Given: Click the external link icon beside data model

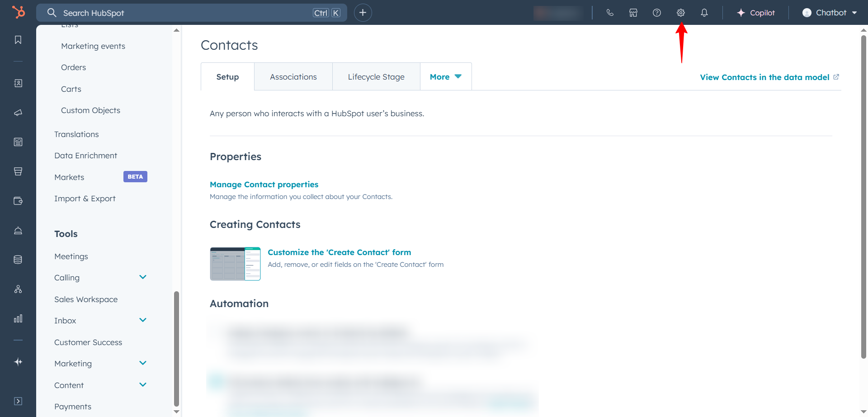Looking at the screenshot, I should click(836, 77).
